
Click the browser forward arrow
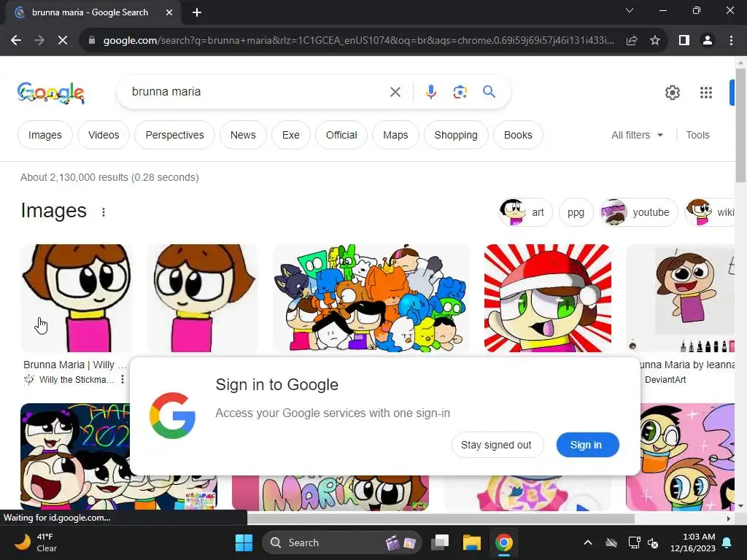[39, 41]
